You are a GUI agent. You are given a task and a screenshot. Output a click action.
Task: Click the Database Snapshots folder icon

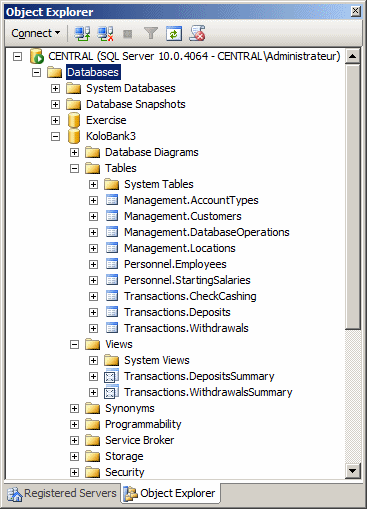pos(73,104)
